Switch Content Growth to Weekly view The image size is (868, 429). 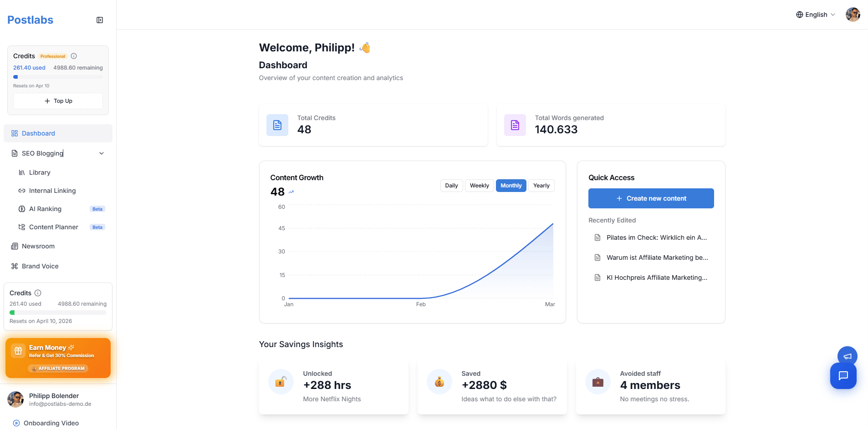[x=479, y=185]
